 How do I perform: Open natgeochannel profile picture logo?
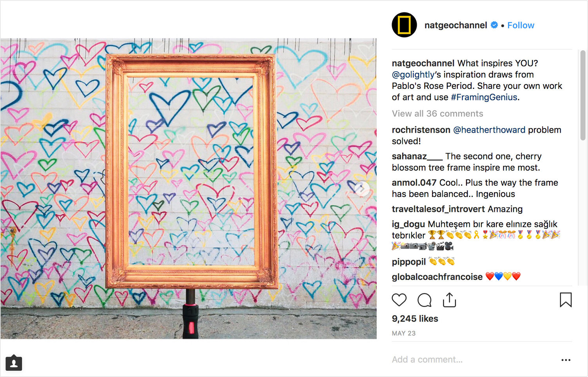tap(404, 25)
